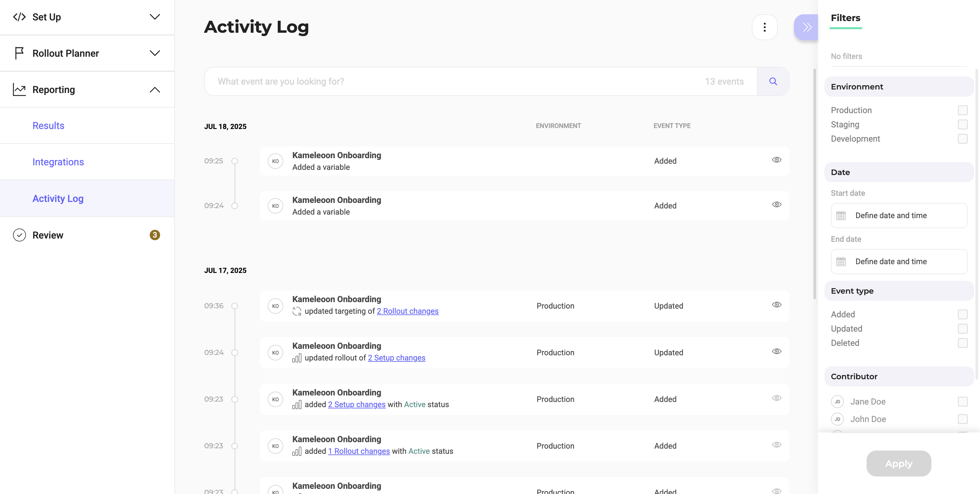
Task: Expand the Rollout Planner section chevron
Action: coord(155,53)
